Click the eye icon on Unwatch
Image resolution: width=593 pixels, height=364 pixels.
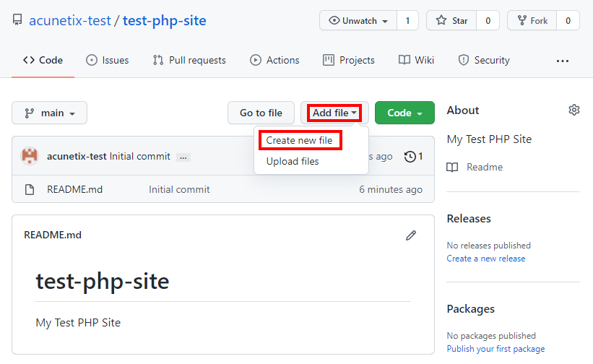(x=334, y=20)
